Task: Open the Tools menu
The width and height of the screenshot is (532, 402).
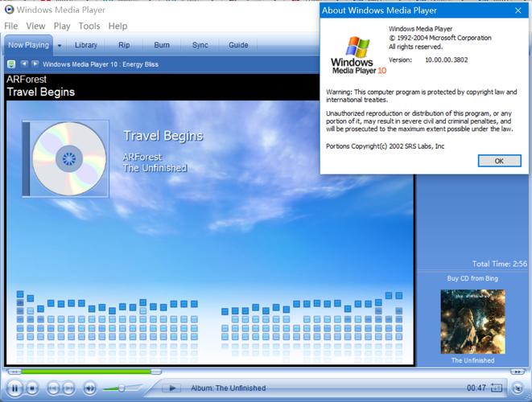Action: point(89,27)
